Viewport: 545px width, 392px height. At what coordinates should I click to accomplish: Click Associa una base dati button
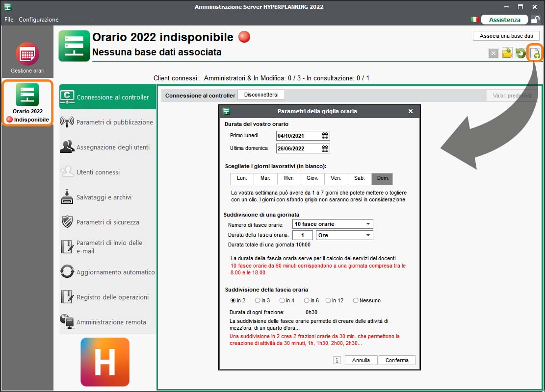point(506,36)
